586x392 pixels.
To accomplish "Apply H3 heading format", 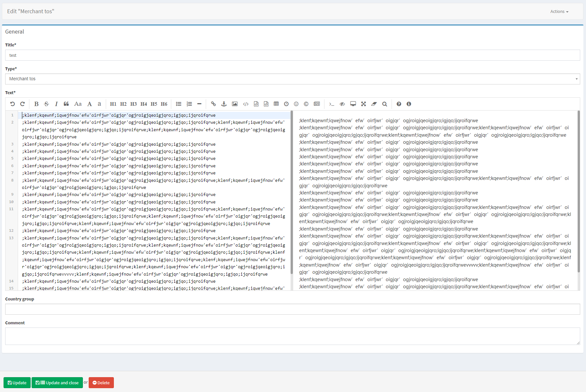I will click(134, 104).
